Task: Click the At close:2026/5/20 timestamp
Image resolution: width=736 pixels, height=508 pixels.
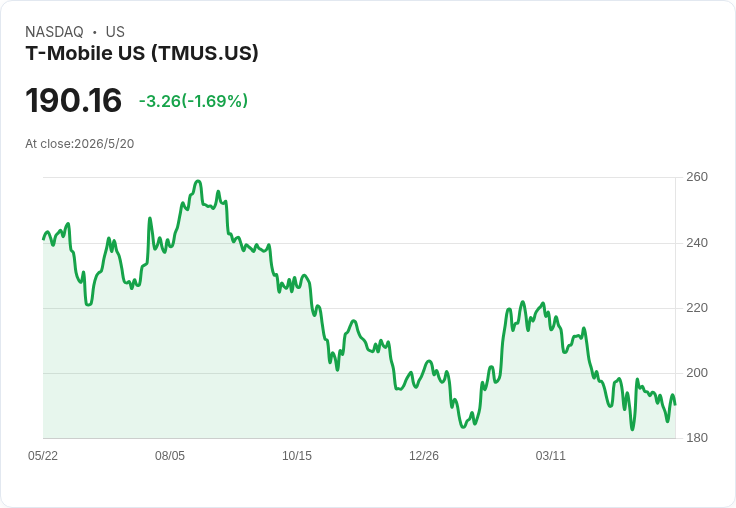Action: 80,144
